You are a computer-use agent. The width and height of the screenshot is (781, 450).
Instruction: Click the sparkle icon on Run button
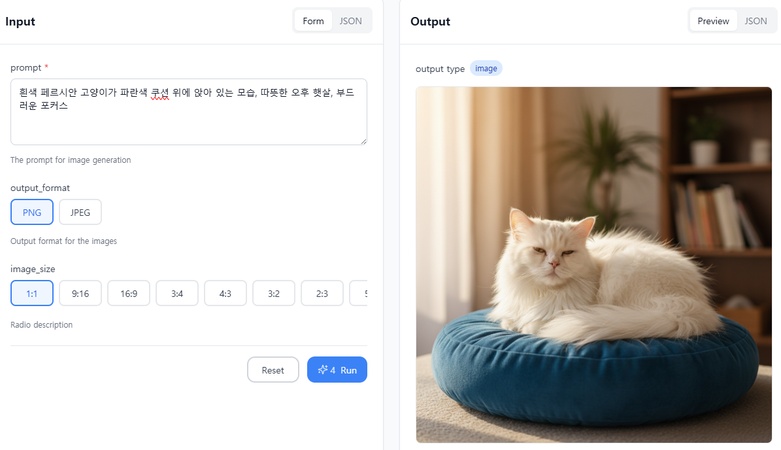(x=323, y=370)
